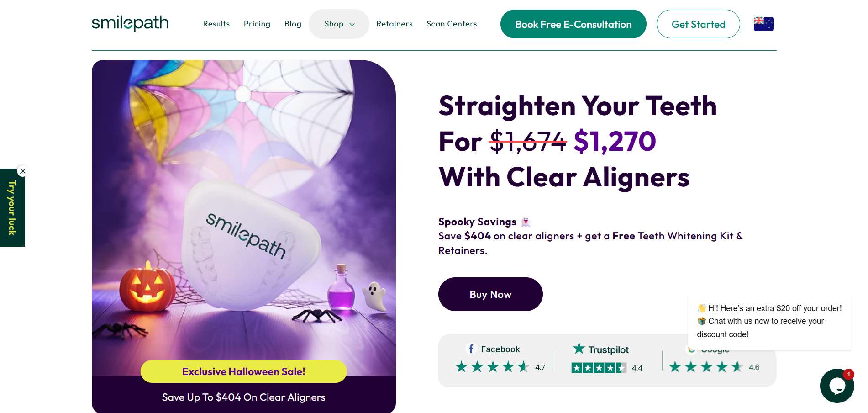Open the Results menu item
This screenshot has height=413, width=868.
click(216, 24)
